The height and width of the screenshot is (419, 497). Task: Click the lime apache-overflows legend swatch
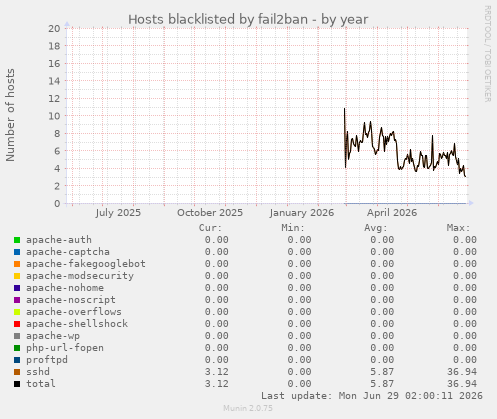(17, 312)
